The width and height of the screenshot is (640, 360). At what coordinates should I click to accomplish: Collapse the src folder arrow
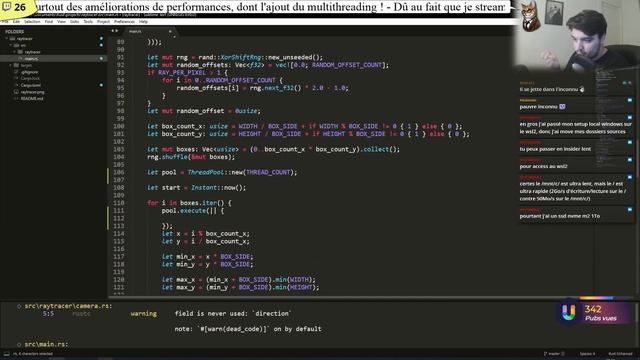point(11,45)
